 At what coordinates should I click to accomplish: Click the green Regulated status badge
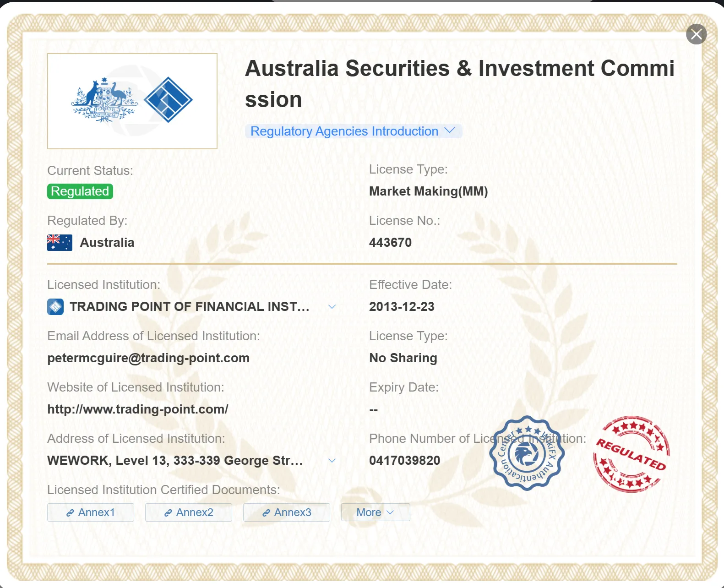point(80,191)
